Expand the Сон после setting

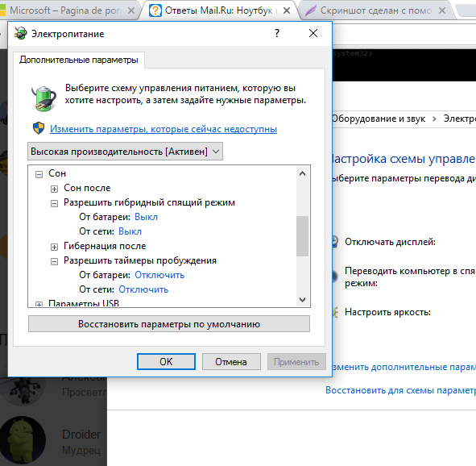click(54, 189)
